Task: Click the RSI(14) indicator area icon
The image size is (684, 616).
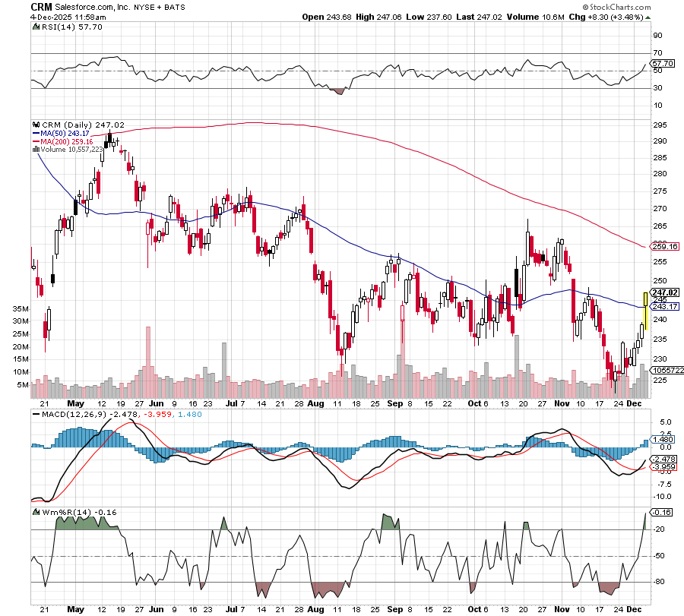Action: point(36,27)
